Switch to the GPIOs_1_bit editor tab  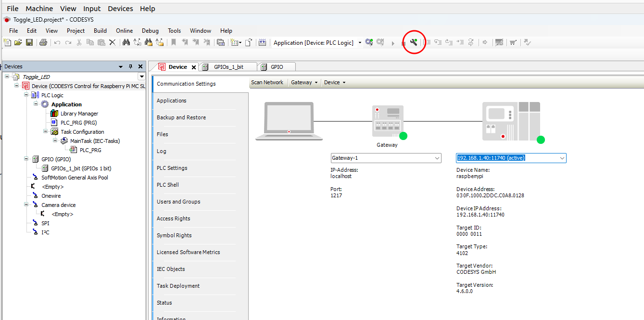coord(228,67)
